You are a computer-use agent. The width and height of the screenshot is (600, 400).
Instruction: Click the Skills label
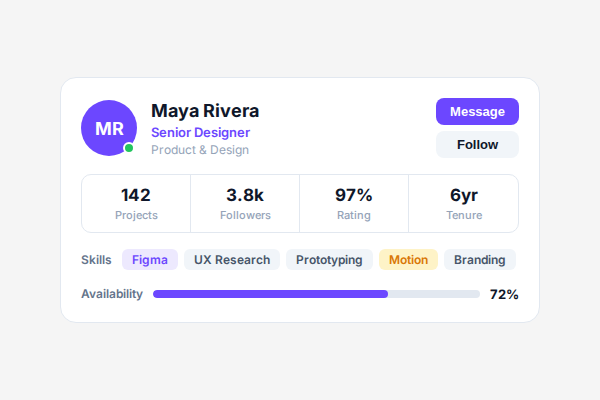[96, 260]
